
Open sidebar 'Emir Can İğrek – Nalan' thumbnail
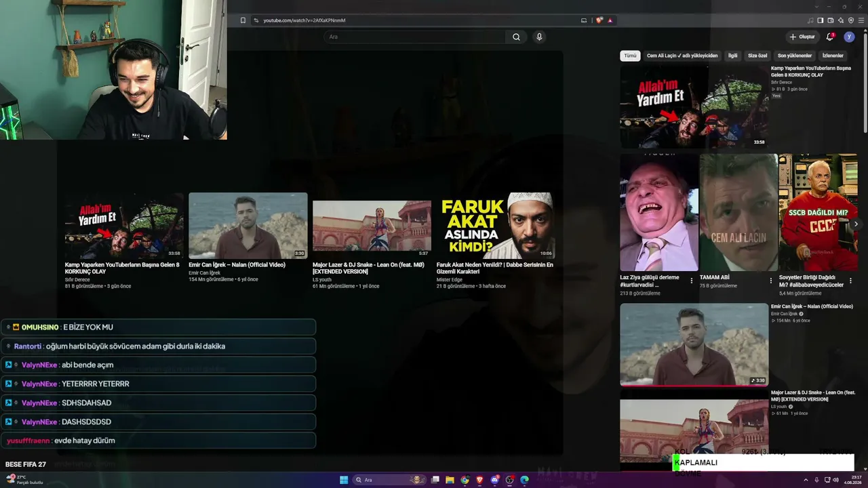click(x=694, y=344)
